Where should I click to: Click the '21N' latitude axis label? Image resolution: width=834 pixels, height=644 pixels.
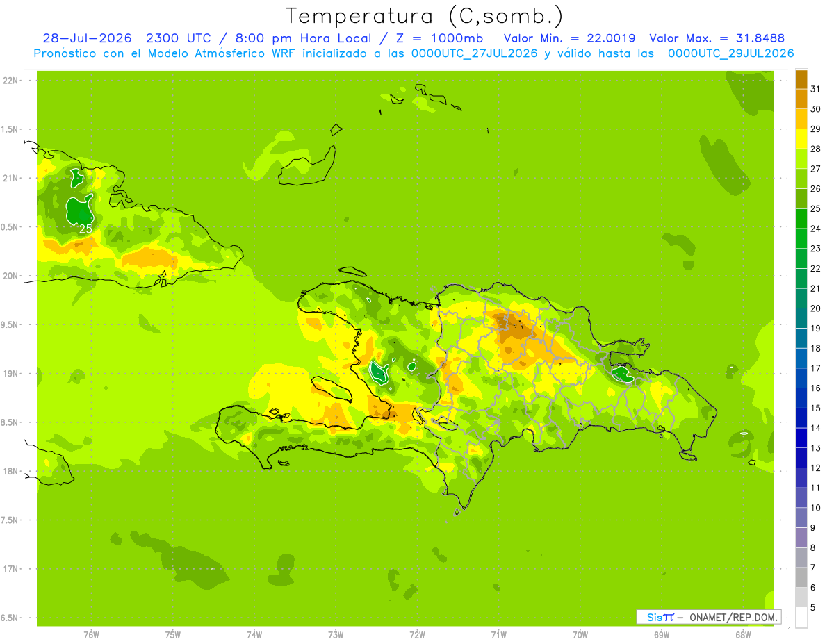(10, 178)
